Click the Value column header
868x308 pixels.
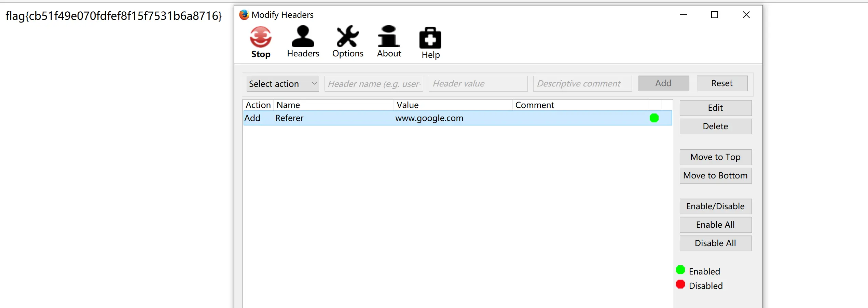click(x=453, y=105)
